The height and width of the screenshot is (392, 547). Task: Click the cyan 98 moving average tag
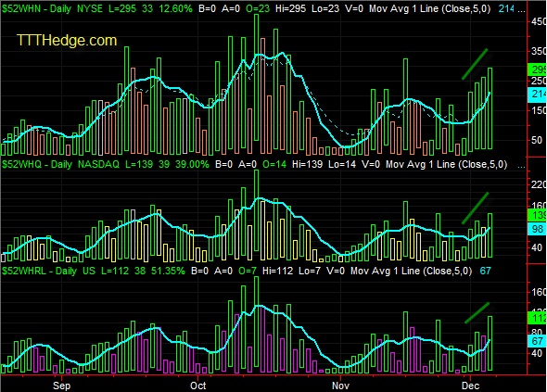tap(537, 229)
